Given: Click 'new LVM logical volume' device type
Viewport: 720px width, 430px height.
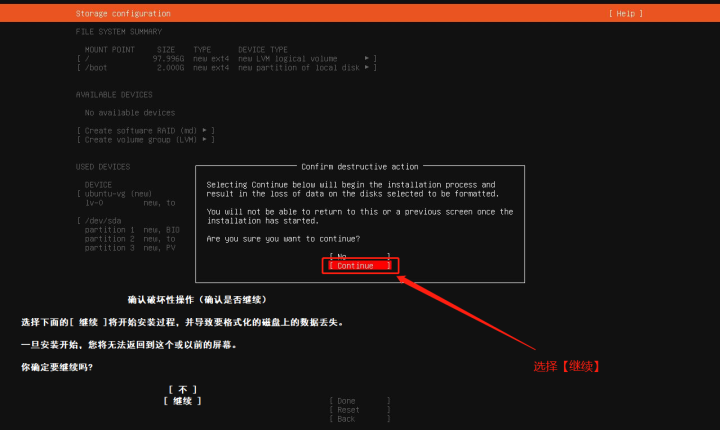Looking at the screenshot, I should pyautogui.click(x=287, y=59).
